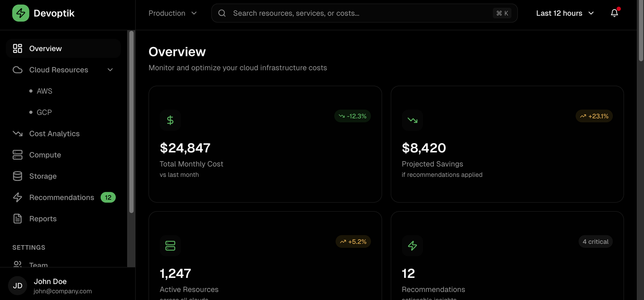Image resolution: width=644 pixels, height=300 pixels.
Task: Collapse the Cloud Resources chevron
Action: click(x=110, y=70)
